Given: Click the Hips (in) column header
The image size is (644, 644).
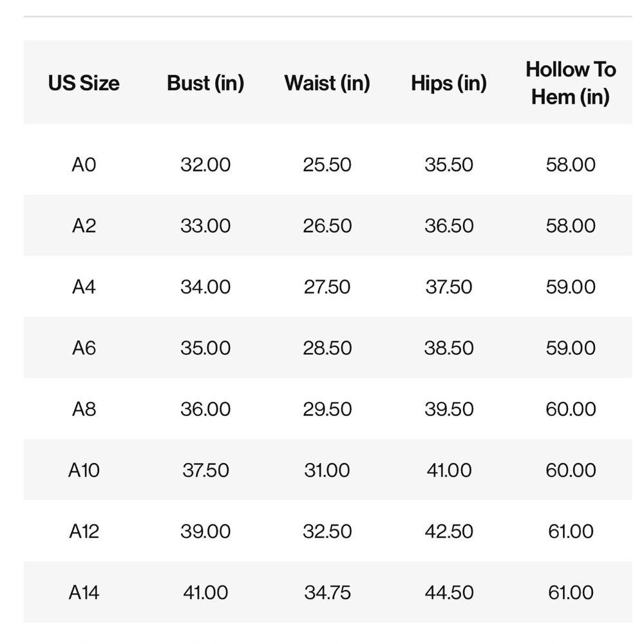Looking at the screenshot, I should point(449,83).
